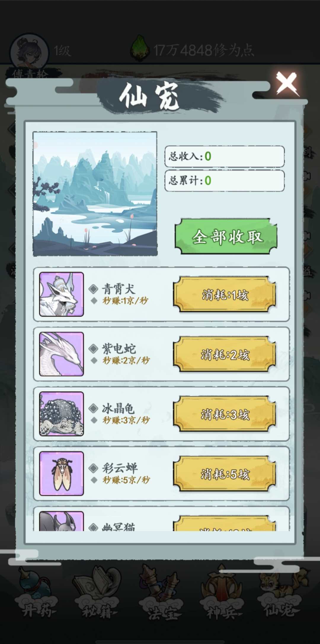Tap the 全部收取 green button

click(226, 237)
